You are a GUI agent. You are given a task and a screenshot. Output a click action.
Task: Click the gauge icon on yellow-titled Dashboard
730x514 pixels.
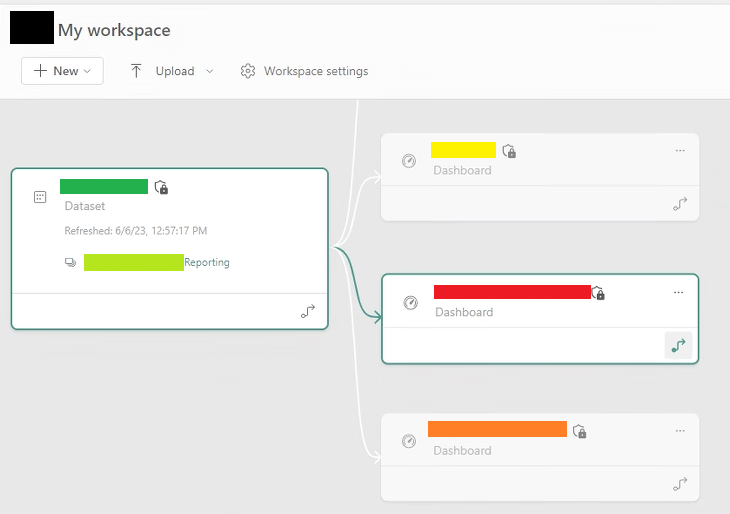coord(409,161)
